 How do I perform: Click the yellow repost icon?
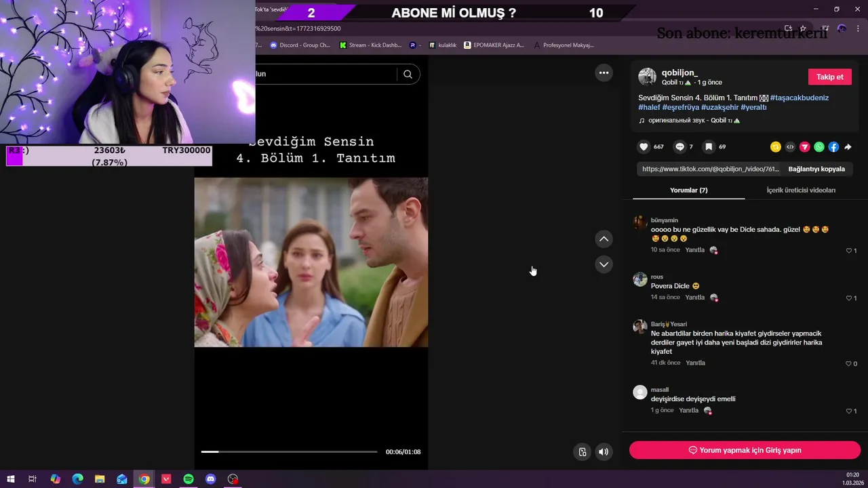[776, 147]
